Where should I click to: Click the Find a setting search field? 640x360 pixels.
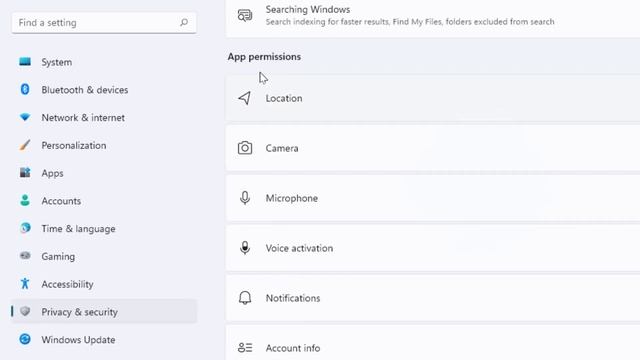(x=104, y=22)
